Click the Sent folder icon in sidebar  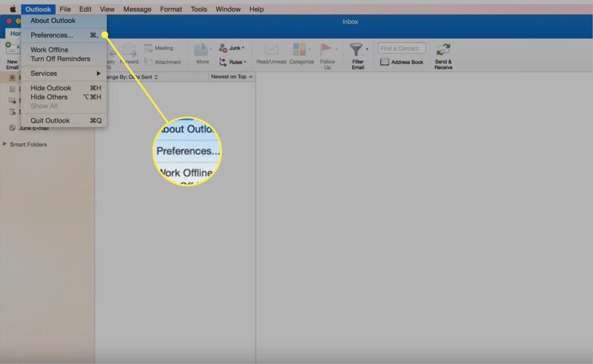pos(13,100)
